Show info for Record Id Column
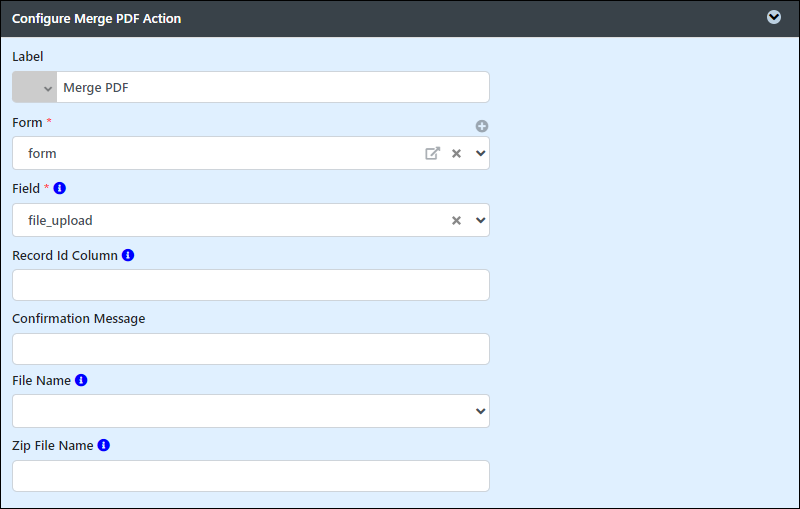Viewport: 800px width, 509px height. 128,255
